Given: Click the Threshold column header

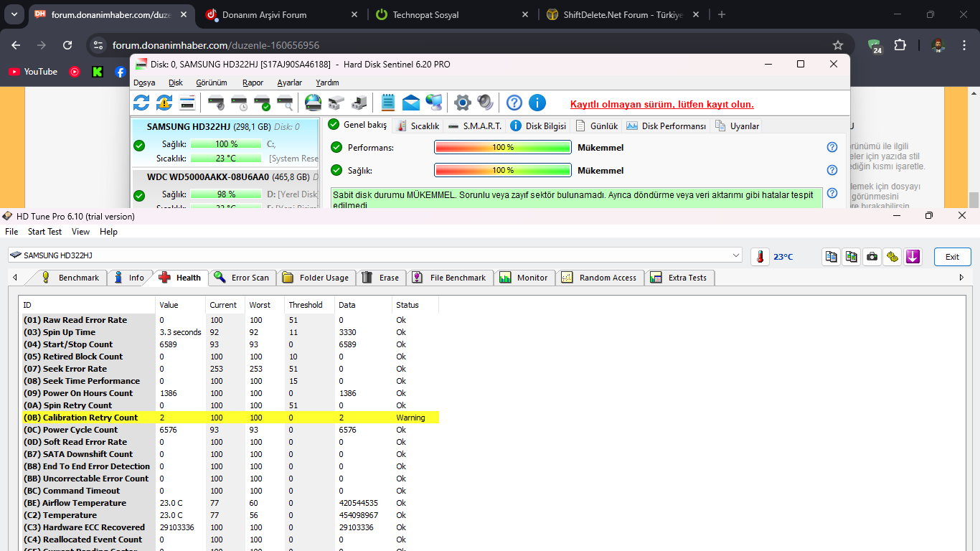Looking at the screenshot, I should point(309,305).
